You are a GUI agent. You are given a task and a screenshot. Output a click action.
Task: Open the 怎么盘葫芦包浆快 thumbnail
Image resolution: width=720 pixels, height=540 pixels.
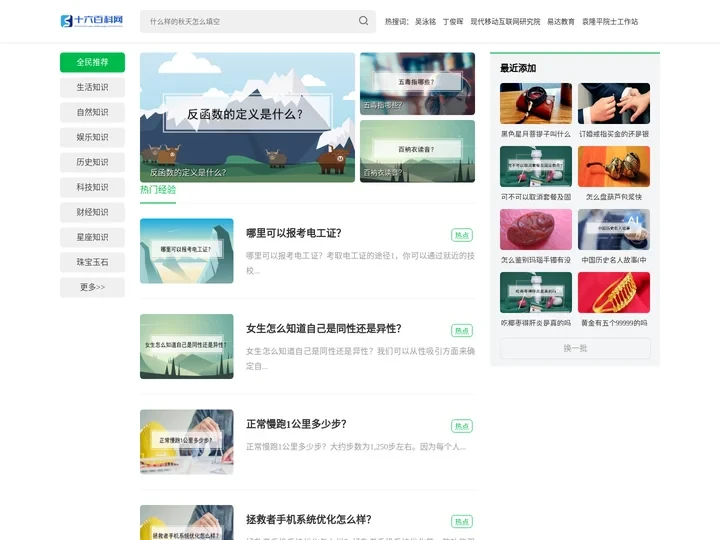point(614,166)
